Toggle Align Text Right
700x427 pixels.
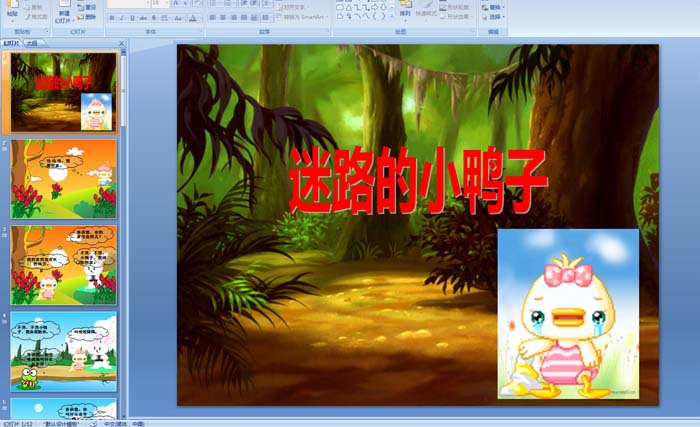(233, 17)
